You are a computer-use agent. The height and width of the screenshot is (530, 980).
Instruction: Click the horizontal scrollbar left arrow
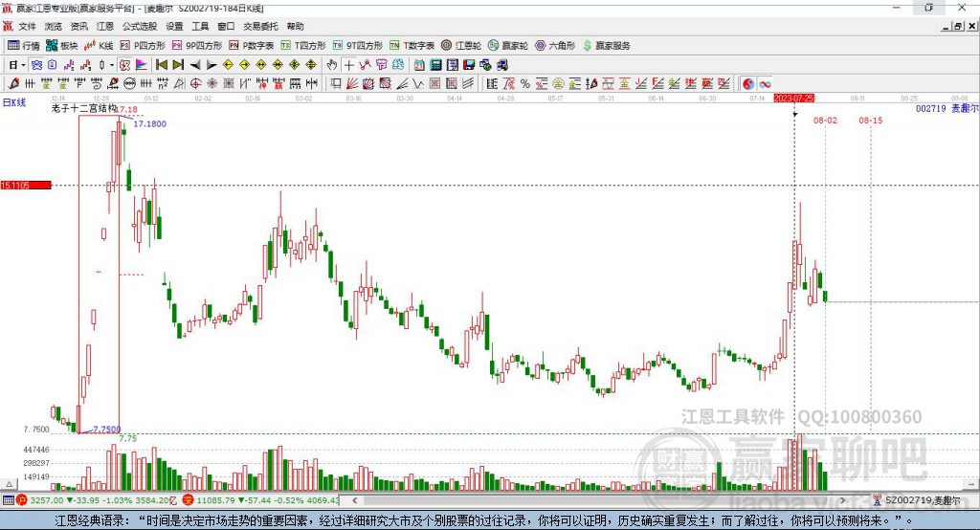(355, 500)
